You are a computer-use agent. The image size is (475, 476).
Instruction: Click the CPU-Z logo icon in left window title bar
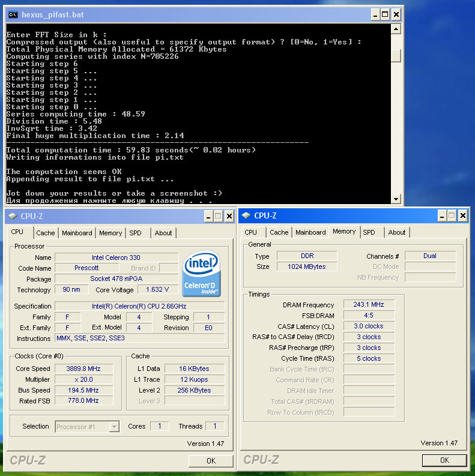point(13,216)
